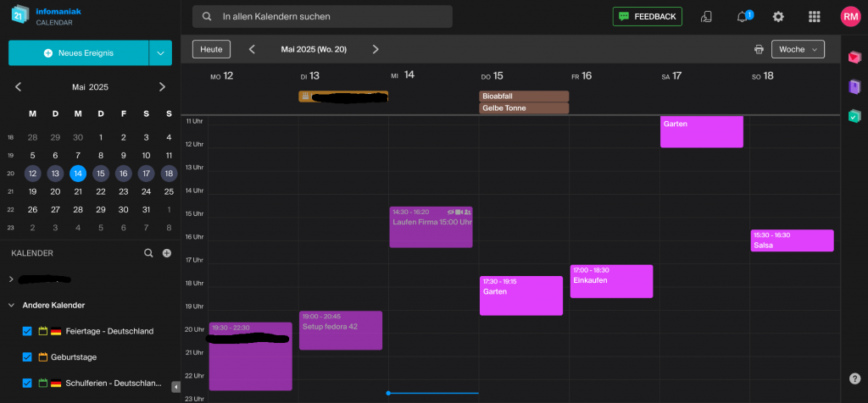Go to previous week arrow

[252, 49]
